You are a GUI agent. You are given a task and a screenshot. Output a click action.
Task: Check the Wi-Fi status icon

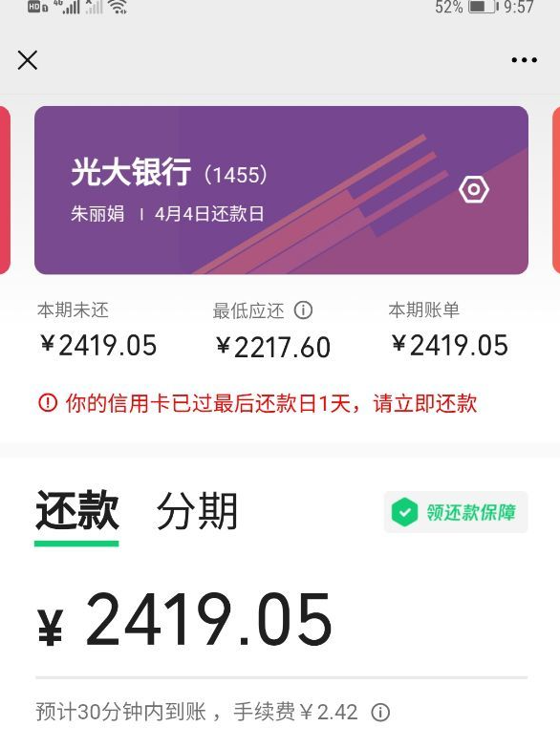118,7
